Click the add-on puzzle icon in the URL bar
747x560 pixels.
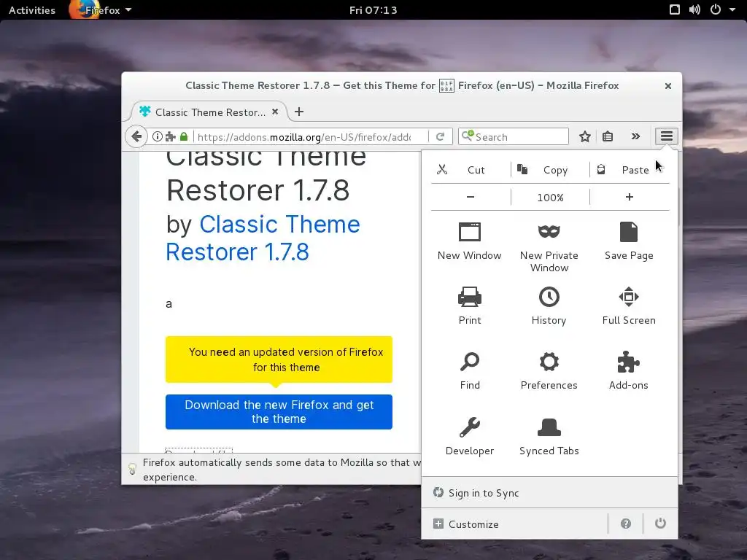pyautogui.click(x=171, y=136)
